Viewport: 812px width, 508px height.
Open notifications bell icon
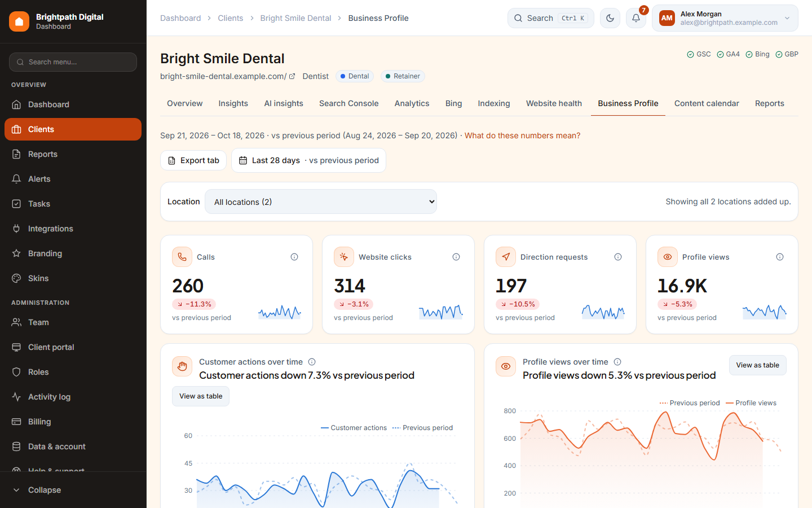point(636,18)
